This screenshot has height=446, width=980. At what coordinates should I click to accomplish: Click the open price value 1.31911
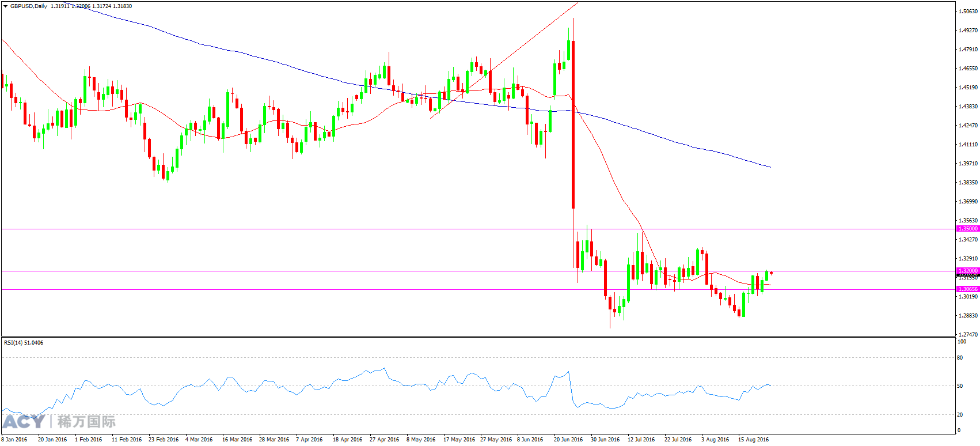pos(60,6)
